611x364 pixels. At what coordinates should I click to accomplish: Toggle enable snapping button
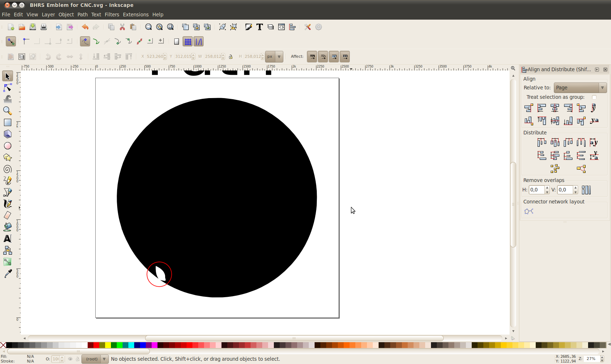tap(11, 41)
